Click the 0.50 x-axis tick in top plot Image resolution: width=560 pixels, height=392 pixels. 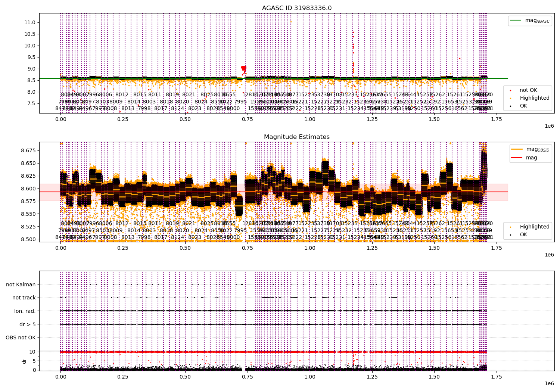pos(185,119)
